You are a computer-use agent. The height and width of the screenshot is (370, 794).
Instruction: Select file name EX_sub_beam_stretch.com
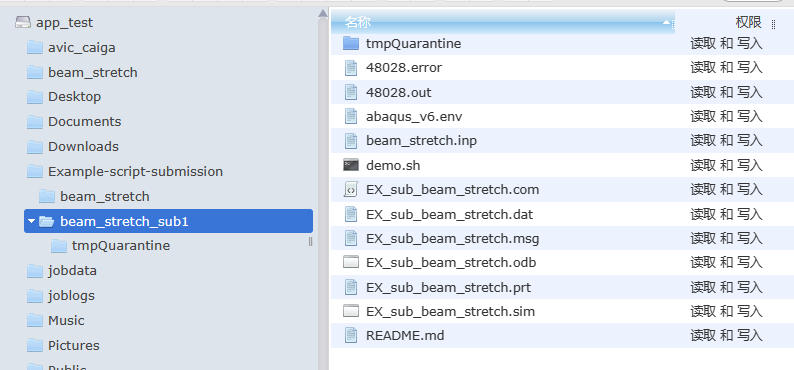[453, 190]
